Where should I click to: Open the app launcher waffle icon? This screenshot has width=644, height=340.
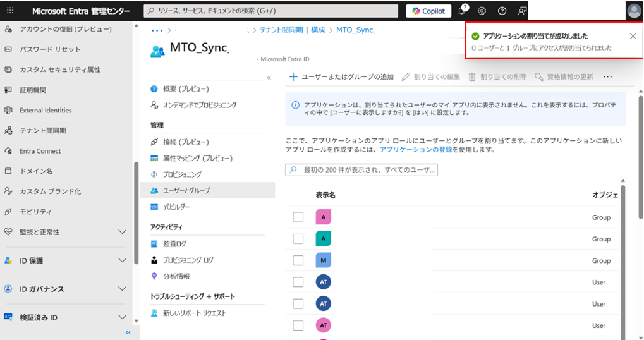pos(10,11)
